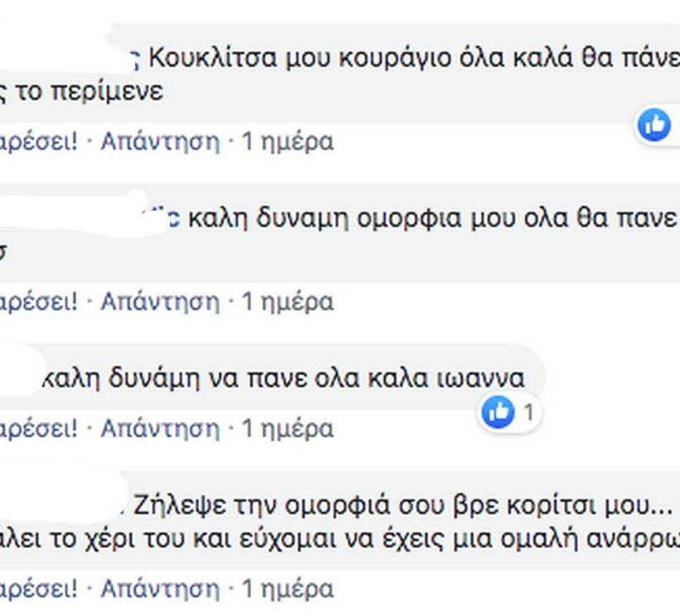The width and height of the screenshot is (680, 616).
Task: Click the blurred author name before "καλη δυναμη ομορφια"
Action: point(83,217)
